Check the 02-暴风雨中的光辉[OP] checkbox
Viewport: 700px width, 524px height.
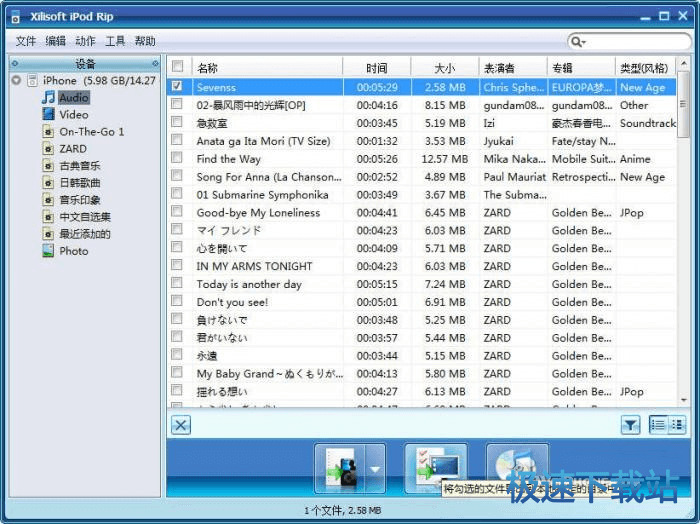pyautogui.click(x=177, y=104)
